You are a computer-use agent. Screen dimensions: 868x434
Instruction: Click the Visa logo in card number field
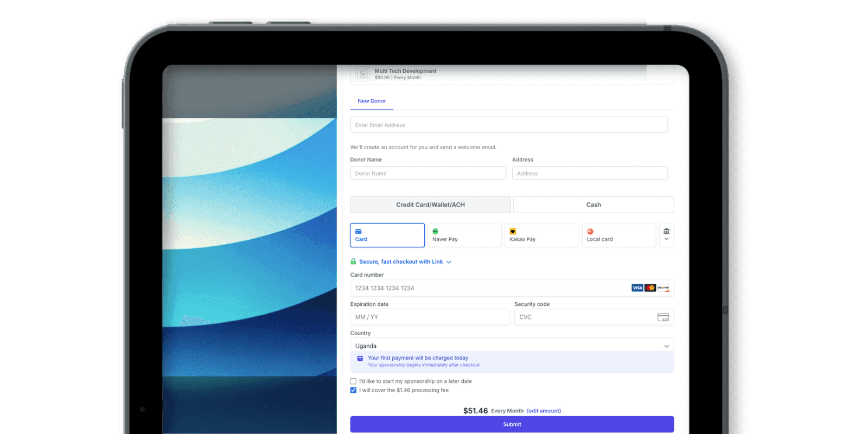(x=637, y=288)
